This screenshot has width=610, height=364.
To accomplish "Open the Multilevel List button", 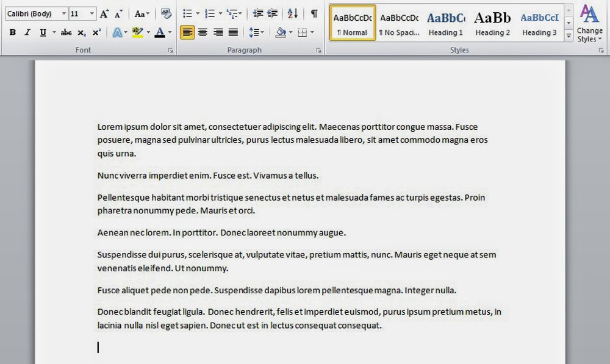I will coord(234,14).
